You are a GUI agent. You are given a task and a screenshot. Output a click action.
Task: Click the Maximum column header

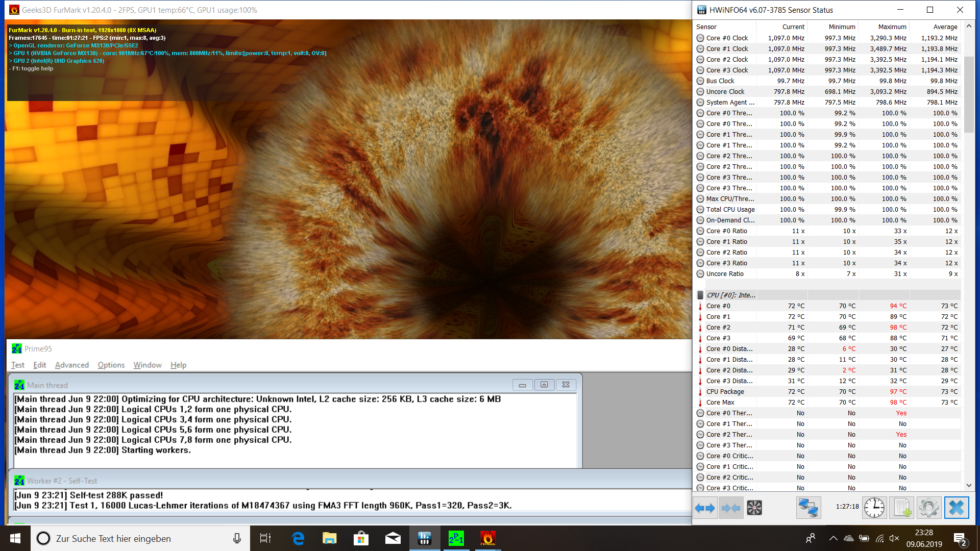tap(892, 27)
